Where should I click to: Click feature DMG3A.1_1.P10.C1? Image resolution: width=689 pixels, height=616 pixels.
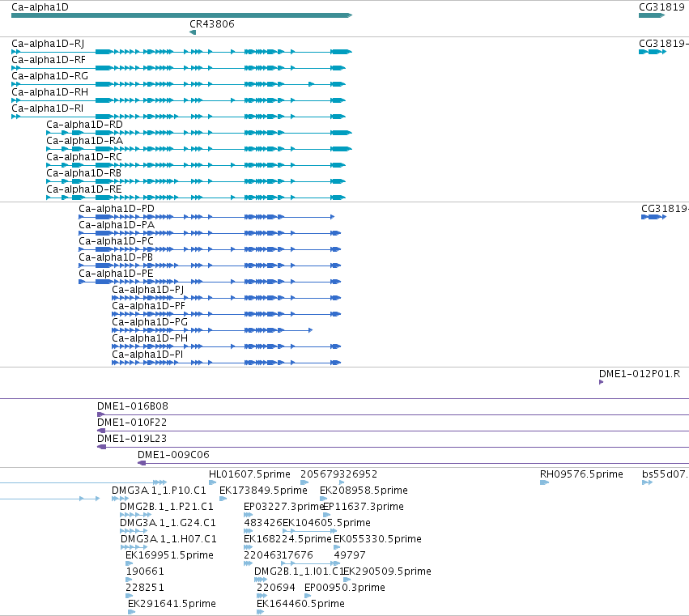tap(120, 499)
